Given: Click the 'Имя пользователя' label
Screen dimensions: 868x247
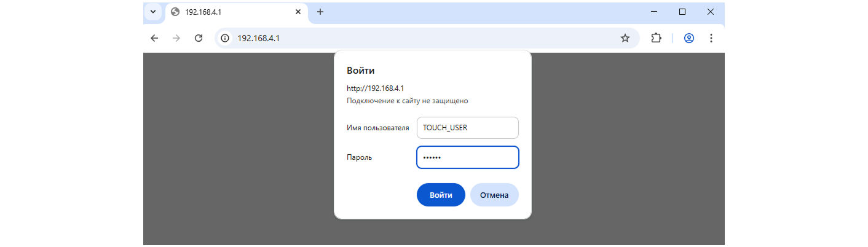Looking at the screenshot, I should coord(377,128).
